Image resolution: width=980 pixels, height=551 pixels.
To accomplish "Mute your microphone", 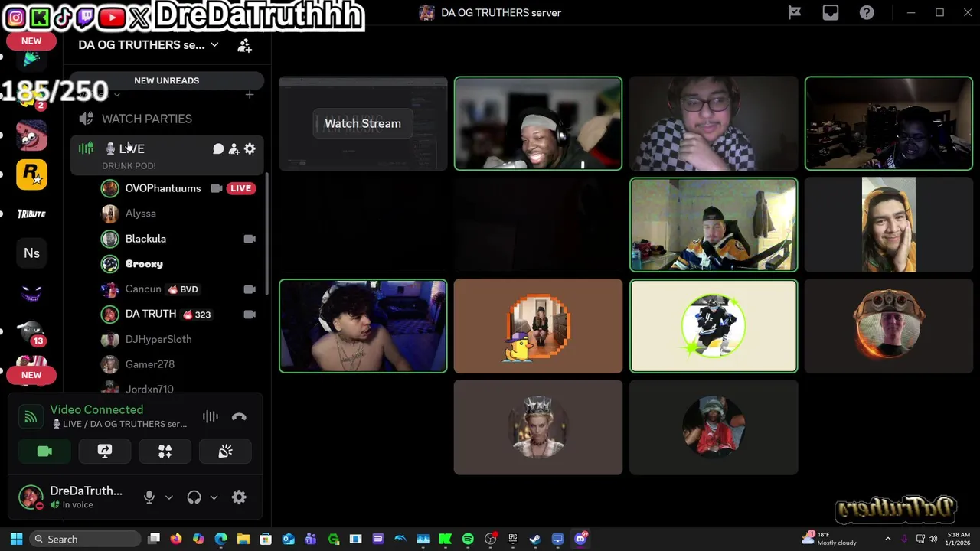I will point(149,497).
